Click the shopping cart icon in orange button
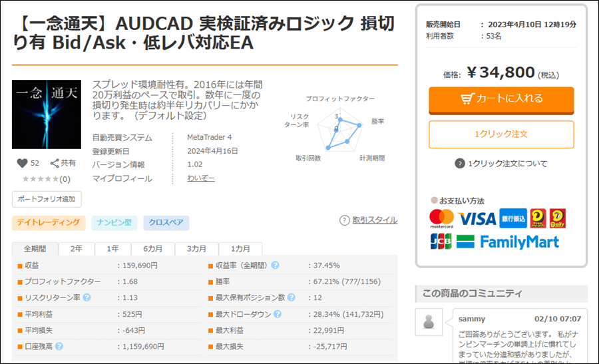The width and height of the screenshot is (599, 364). [467, 99]
